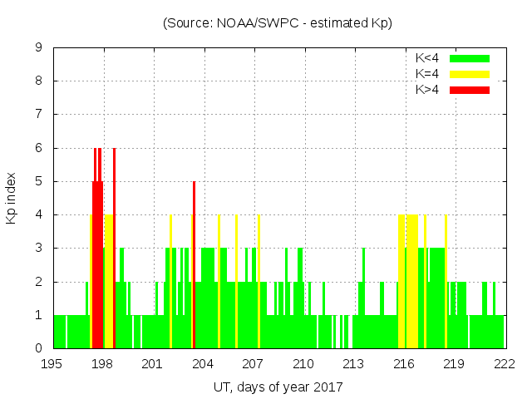Click the lone red Kp 5 bar before day 204
Viewport: 532px width, 399px height.
[194, 266]
